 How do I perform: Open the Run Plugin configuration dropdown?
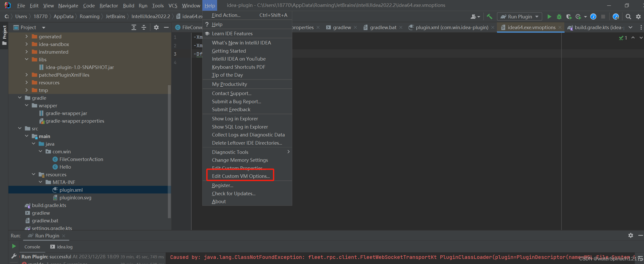coord(520,17)
